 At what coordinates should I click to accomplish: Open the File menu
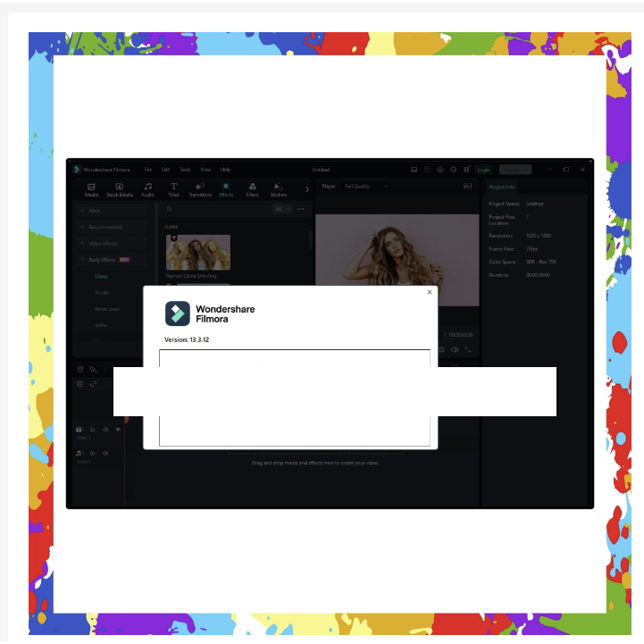pos(148,169)
